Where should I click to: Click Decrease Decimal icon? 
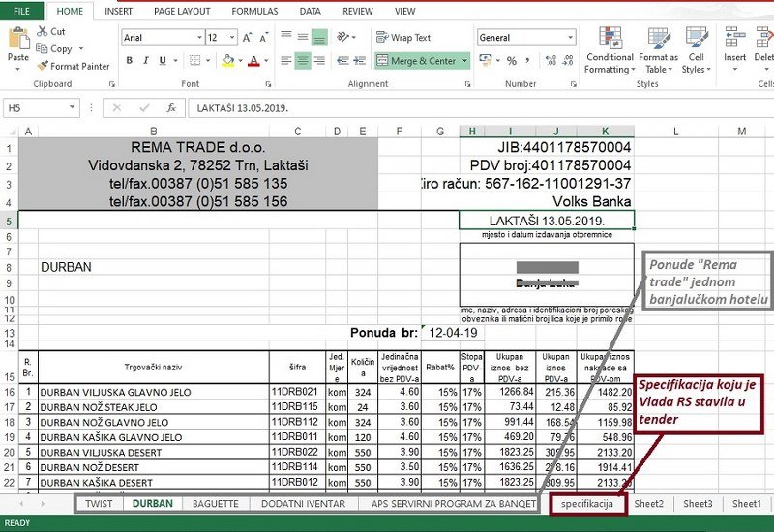(568, 60)
